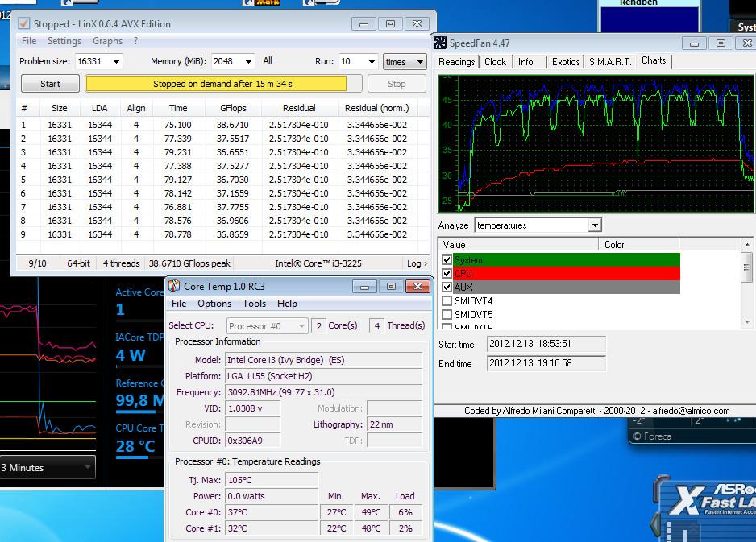
Task: Open the Log link in LinX status bar
Action: (x=417, y=263)
